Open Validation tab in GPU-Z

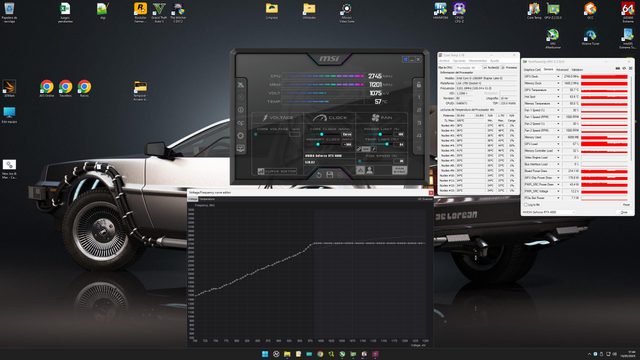pyautogui.click(x=577, y=70)
